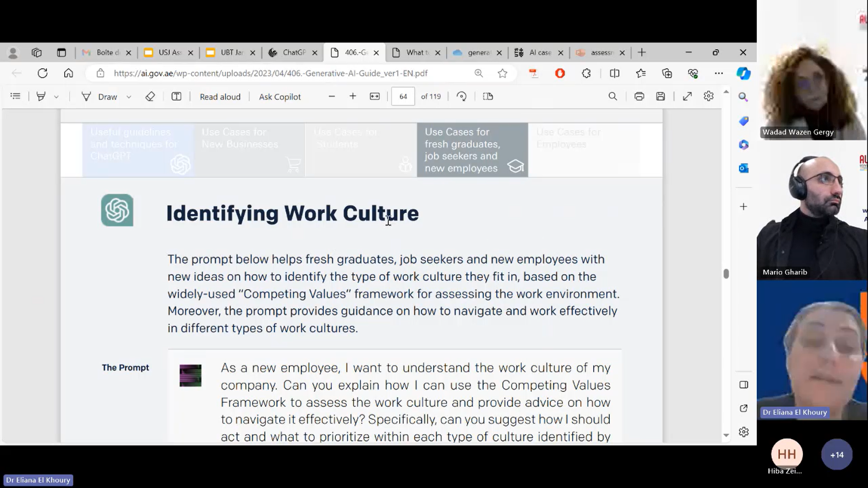
Task: Open sidebar settings gear
Action: [x=744, y=432]
